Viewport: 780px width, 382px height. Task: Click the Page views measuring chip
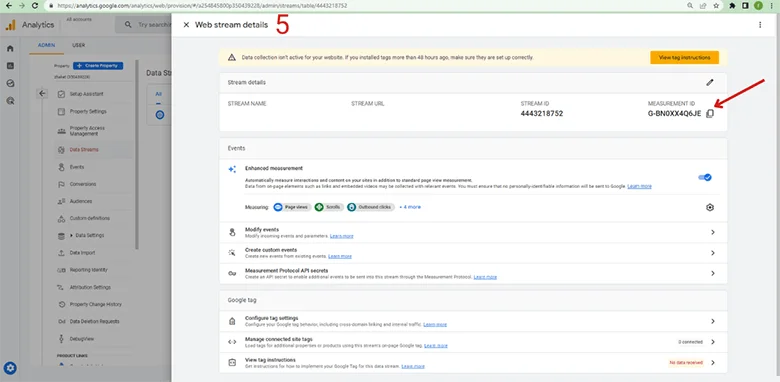point(292,207)
